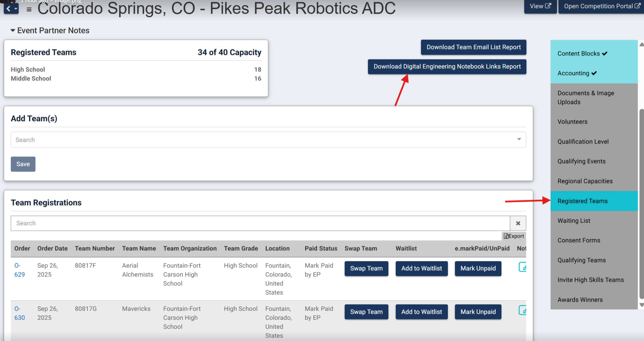Mark team 80817F as unpaid
Image resolution: width=644 pixels, height=341 pixels.
(x=478, y=269)
